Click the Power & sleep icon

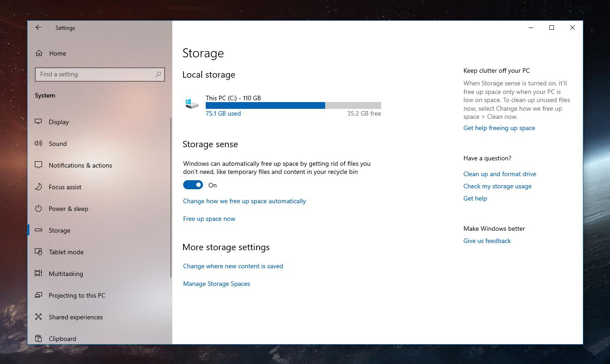coord(38,209)
